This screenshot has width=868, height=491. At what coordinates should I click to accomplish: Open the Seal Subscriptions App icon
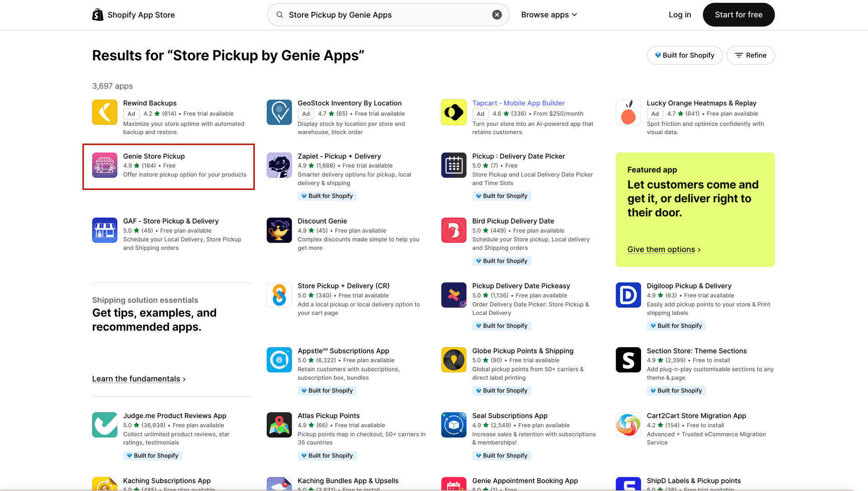point(453,425)
